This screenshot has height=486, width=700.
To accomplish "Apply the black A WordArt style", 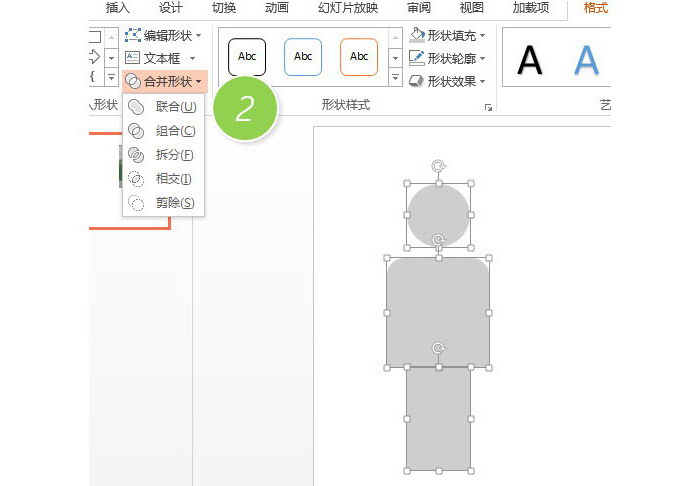I will click(x=530, y=60).
